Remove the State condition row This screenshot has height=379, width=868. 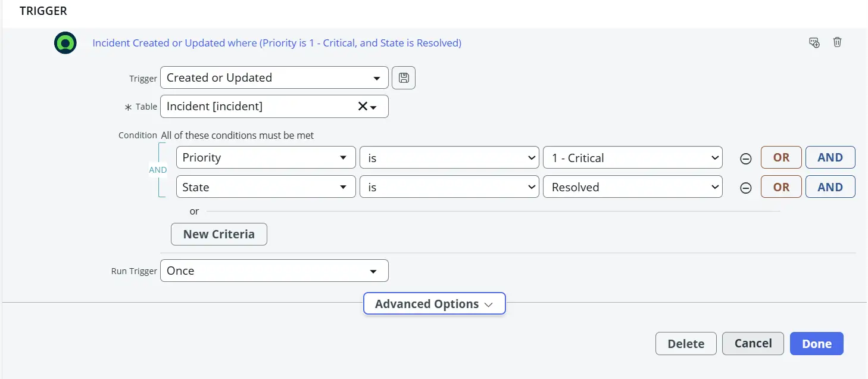(745, 188)
